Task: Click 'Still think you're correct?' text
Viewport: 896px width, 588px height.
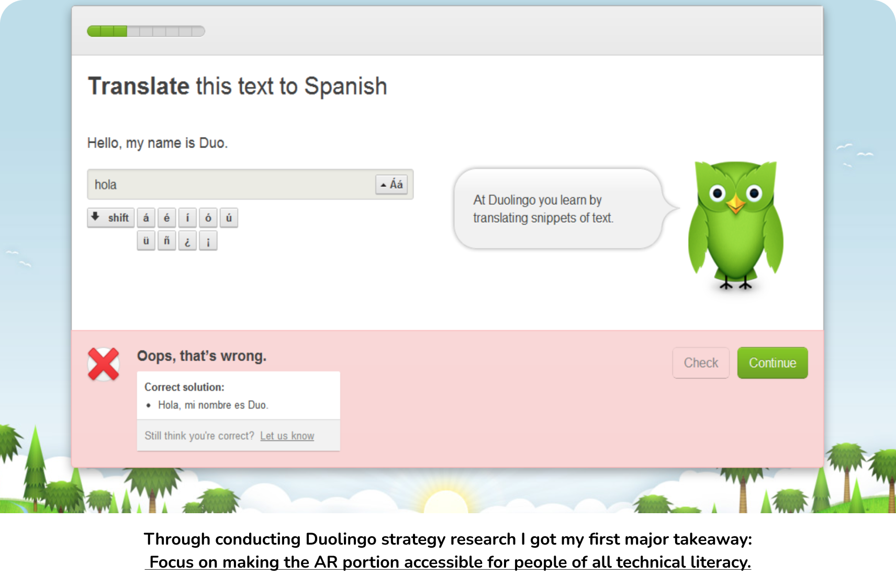Action: [199, 436]
